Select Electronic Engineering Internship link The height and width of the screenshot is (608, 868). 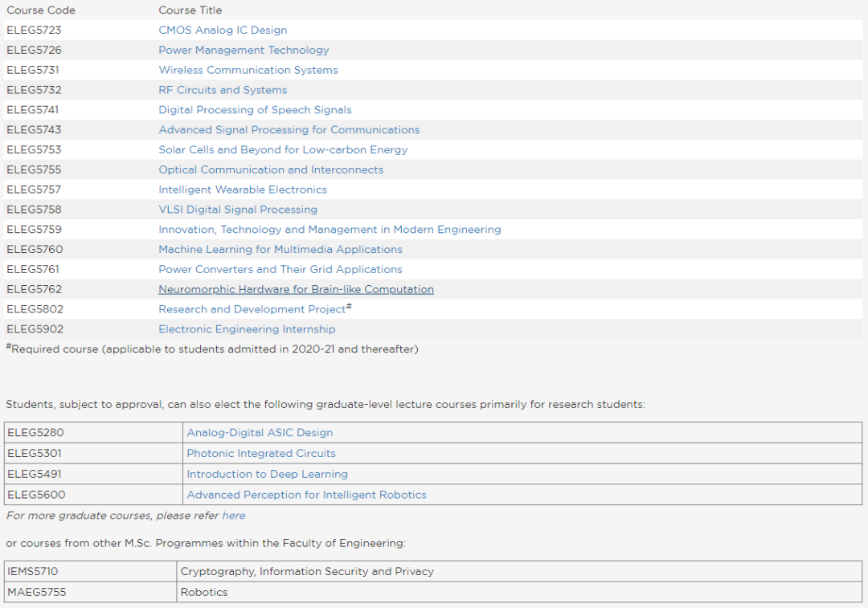247,328
